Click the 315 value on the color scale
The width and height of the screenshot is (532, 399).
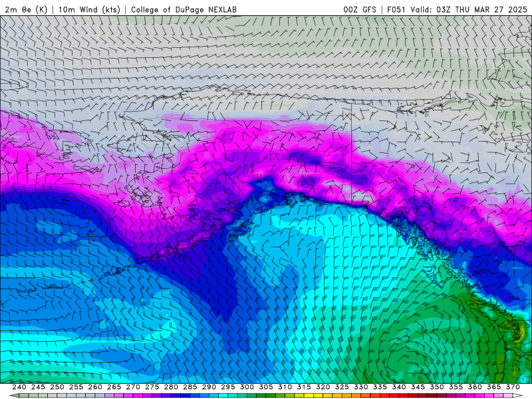(304, 387)
